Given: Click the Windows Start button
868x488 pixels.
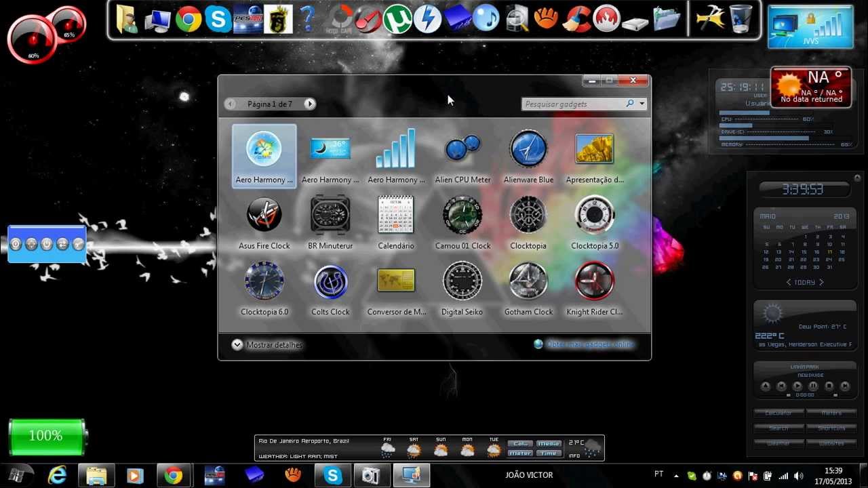Looking at the screenshot, I should pos(17,475).
